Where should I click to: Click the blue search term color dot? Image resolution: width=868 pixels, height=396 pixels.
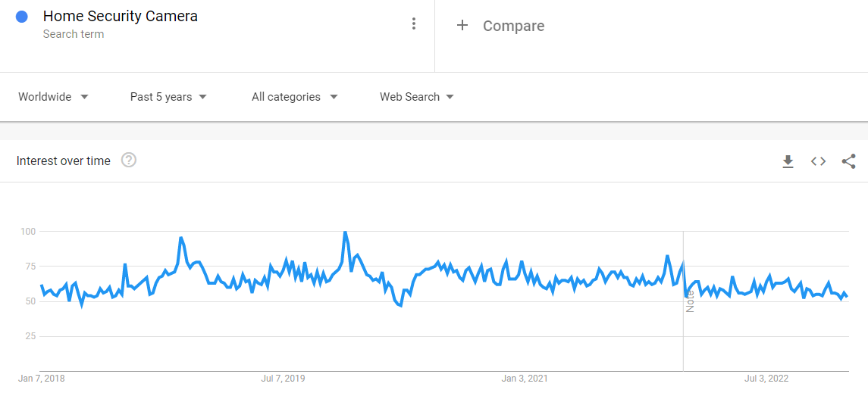click(22, 17)
